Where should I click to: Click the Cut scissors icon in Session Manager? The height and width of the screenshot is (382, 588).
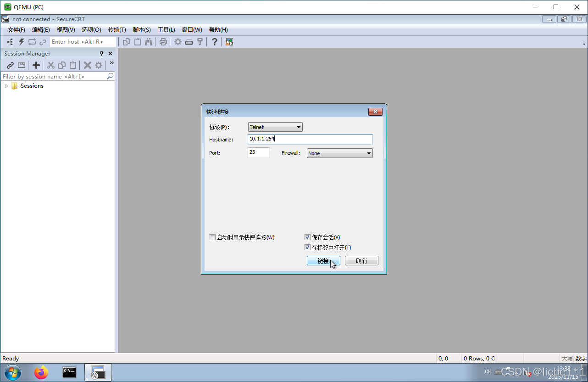[x=51, y=65]
